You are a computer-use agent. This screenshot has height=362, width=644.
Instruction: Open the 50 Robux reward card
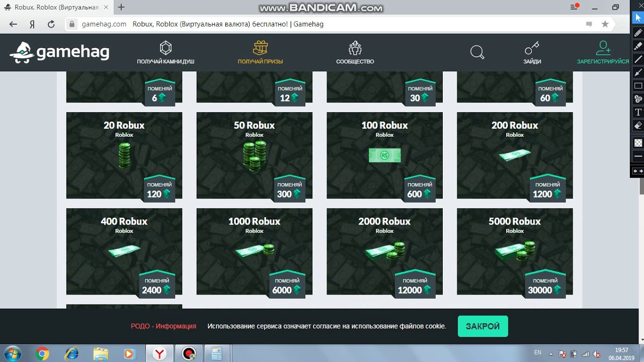pos(254,155)
